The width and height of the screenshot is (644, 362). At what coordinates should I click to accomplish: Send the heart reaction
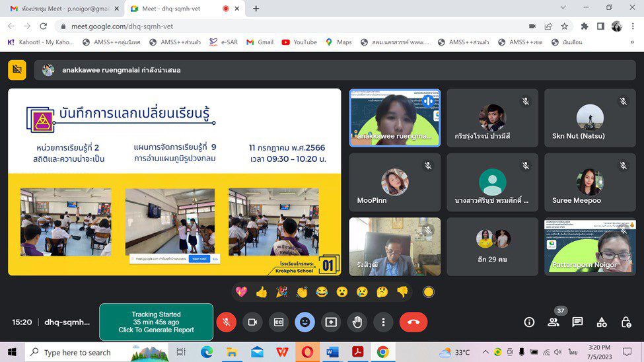[x=242, y=292]
